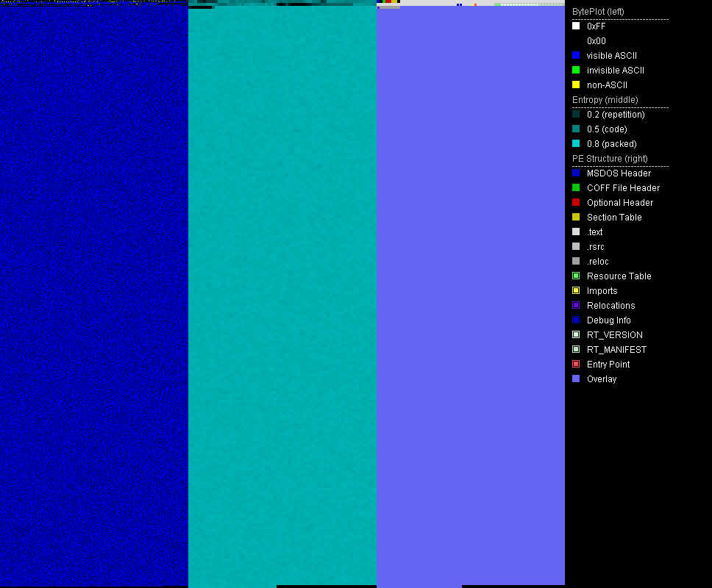The height and width of the screenshot is (588, 712).
Task: Click the purple overlay structure column
Action: (x=471, y=295)
